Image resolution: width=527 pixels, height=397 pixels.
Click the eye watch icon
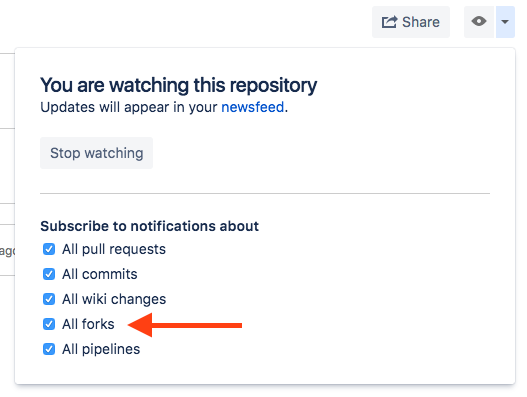pos(479,22)
